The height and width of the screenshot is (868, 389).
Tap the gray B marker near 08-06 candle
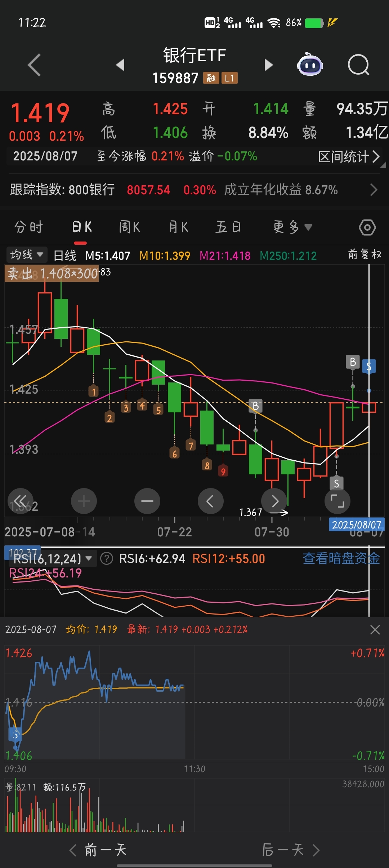click(x=353, y=362)
